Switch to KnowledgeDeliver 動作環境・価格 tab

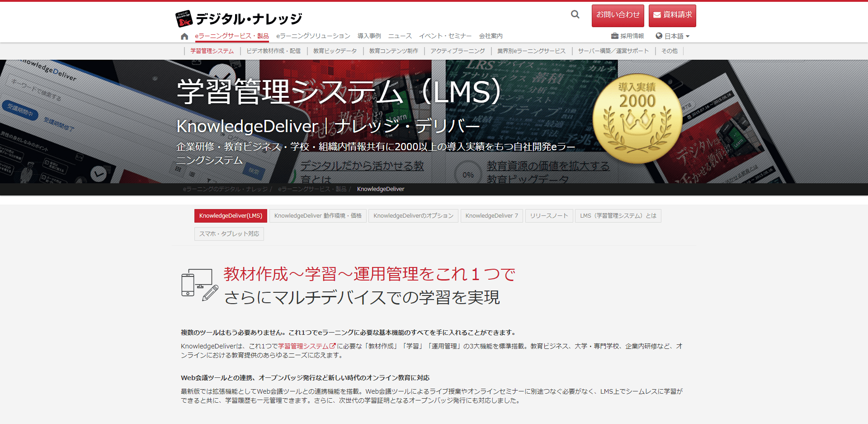318,216
